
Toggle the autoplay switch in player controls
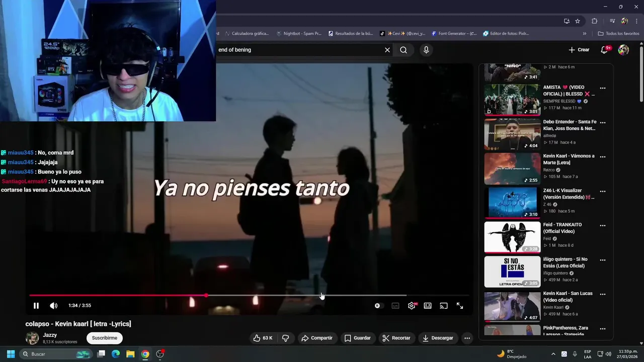click(378, 306)
